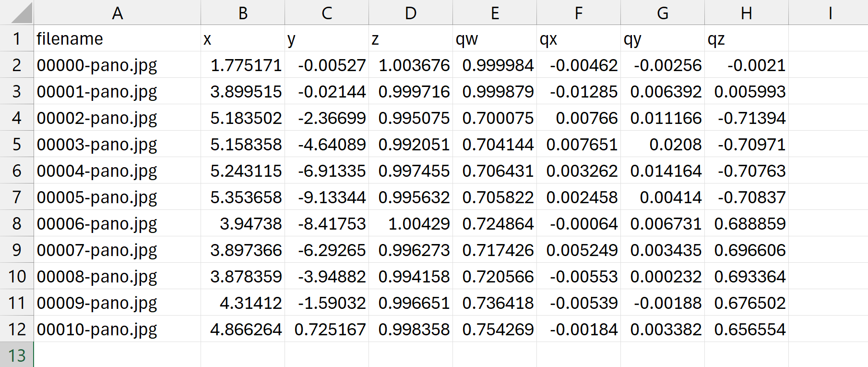
Task: Select cell 00002-pano.jpg
Action: pyautogui.click(x=117, y=117)
